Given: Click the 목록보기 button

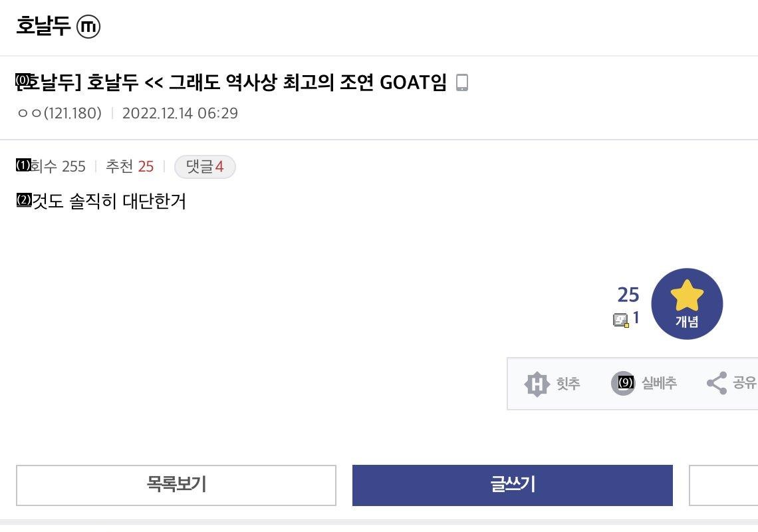Looking at the screenshot, I should [176, 485].
